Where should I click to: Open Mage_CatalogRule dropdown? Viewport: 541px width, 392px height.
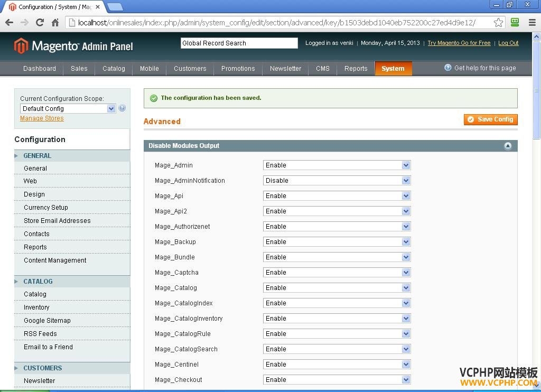337,334
